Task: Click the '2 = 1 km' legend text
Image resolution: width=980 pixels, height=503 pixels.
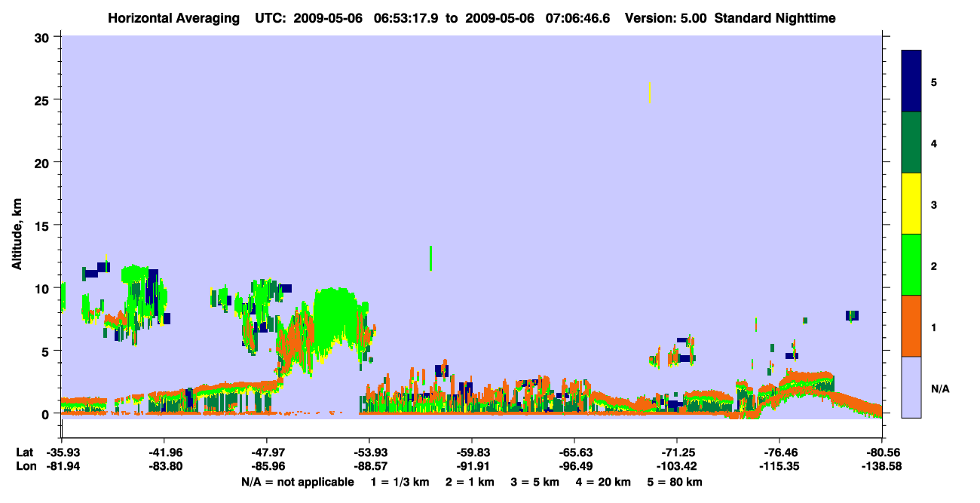Action: pyautogui.click(x=469, y=482)
